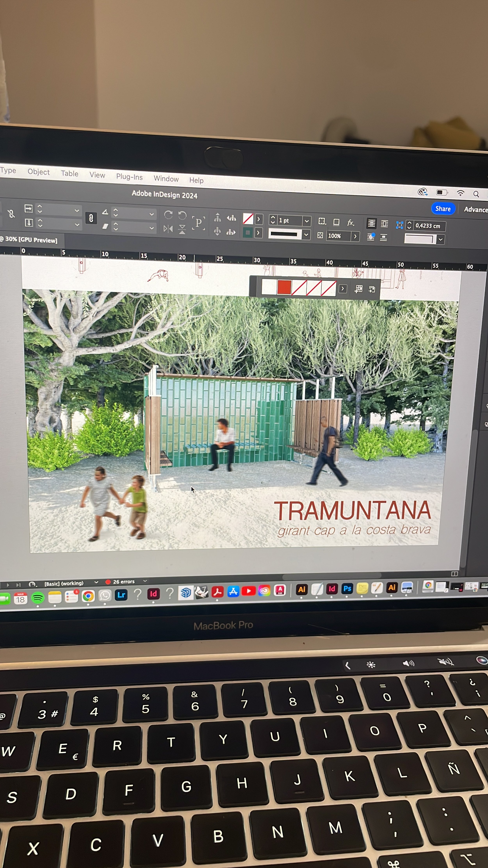Click the add swatch grid icon in floating bar

(x=359, y=289)
